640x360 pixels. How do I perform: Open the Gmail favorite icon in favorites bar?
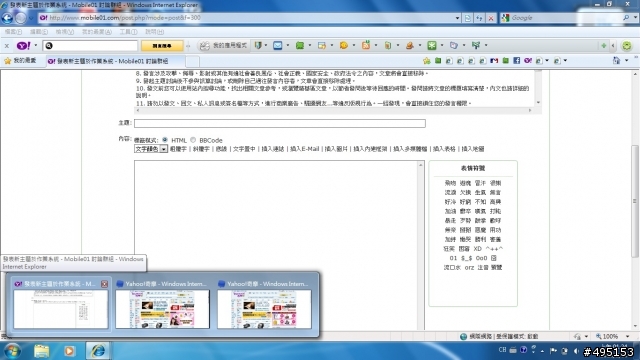[x=494, y=61]
